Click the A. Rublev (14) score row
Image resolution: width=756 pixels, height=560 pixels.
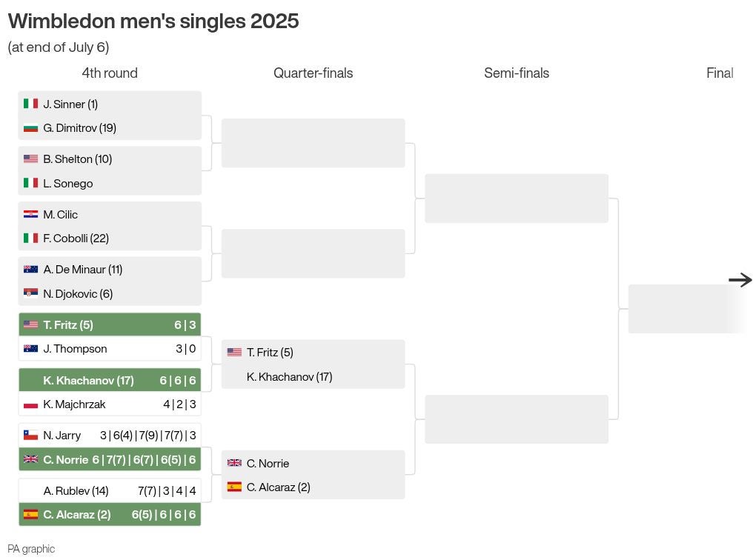[x=110, y=490]
